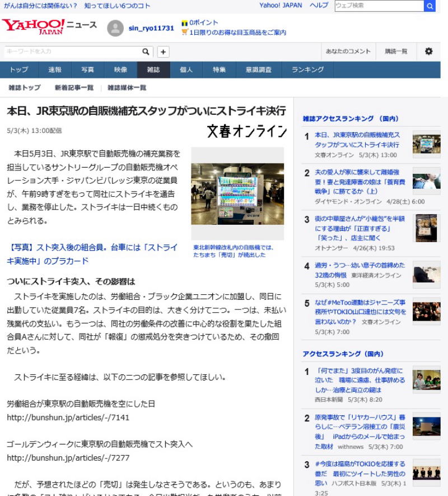This screenshot has width=448, height=496.
Task: Open magazine ranking 2 夫の愛人 article
Action: [x=360, y=182]
